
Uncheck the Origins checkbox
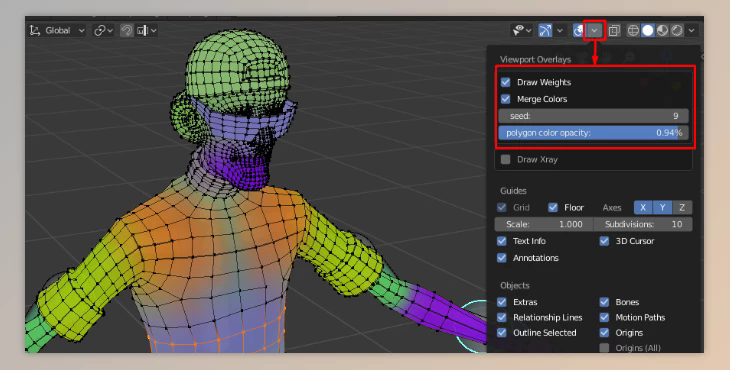click(604, 333)
